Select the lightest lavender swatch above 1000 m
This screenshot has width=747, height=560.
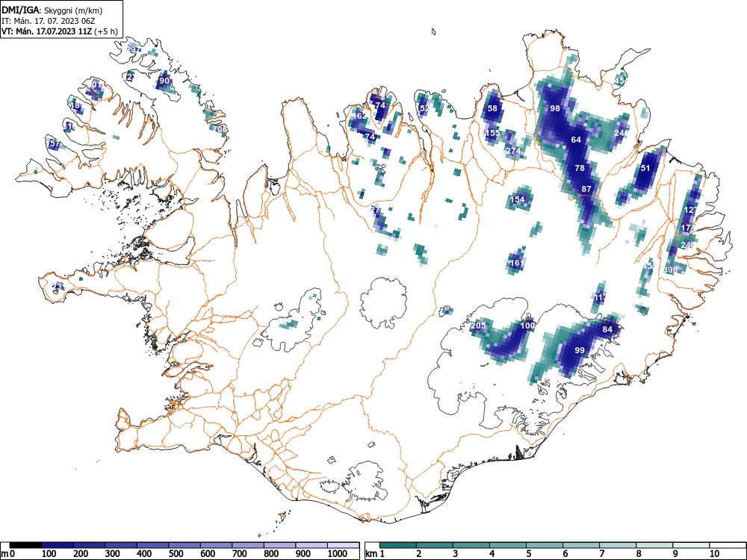[x=343, y=545]
